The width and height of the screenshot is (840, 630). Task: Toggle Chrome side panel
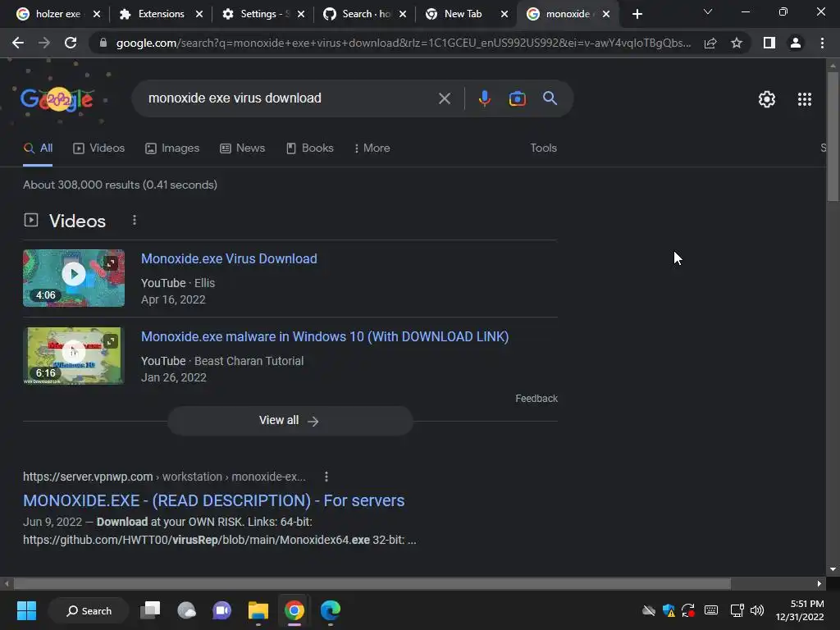(x=769, y=43)
